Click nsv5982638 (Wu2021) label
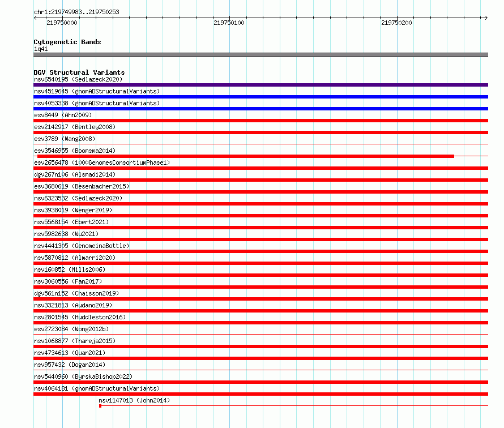The image size is (504, 428). click(66, 234)
